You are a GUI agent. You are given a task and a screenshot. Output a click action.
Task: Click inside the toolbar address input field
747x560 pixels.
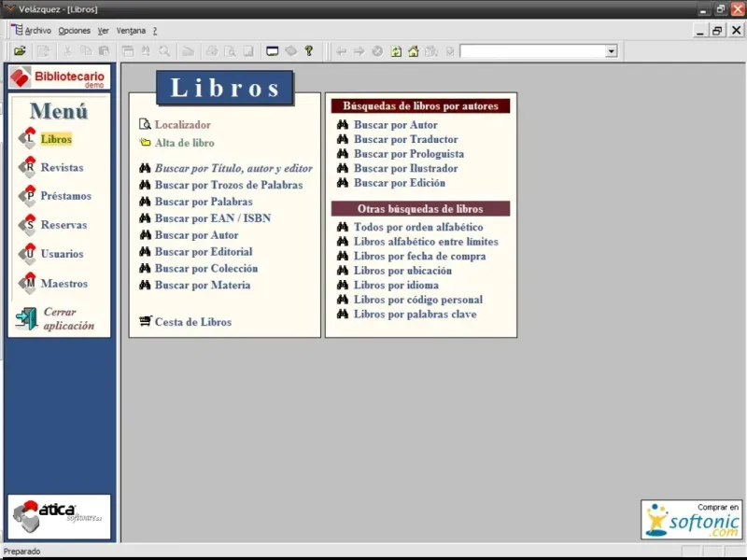tap(532, 51)
